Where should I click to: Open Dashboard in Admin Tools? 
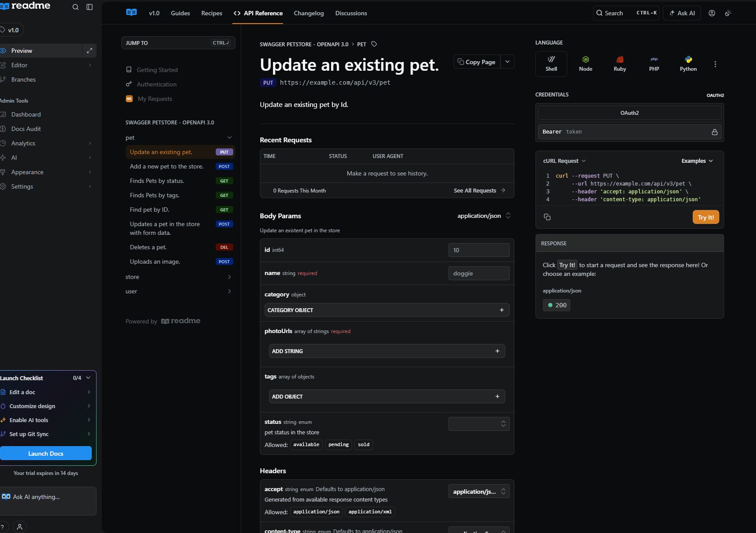pos(26,114)
